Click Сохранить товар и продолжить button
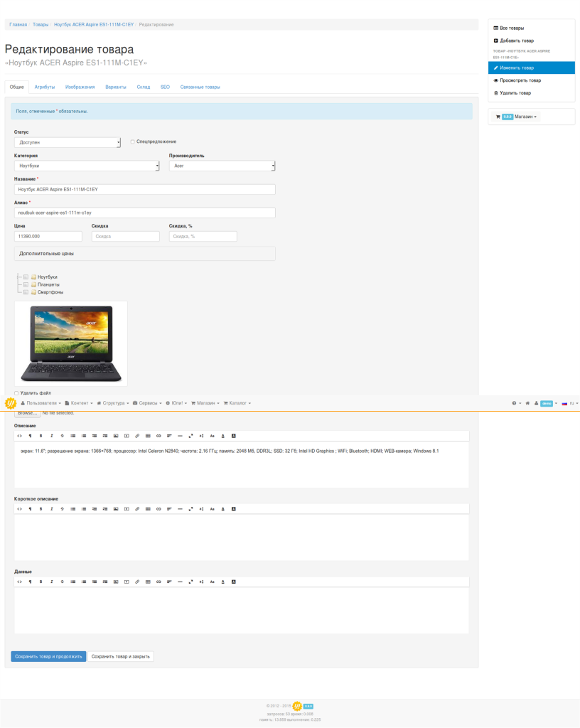Screen dimensions: 580x728 [48, 656]
